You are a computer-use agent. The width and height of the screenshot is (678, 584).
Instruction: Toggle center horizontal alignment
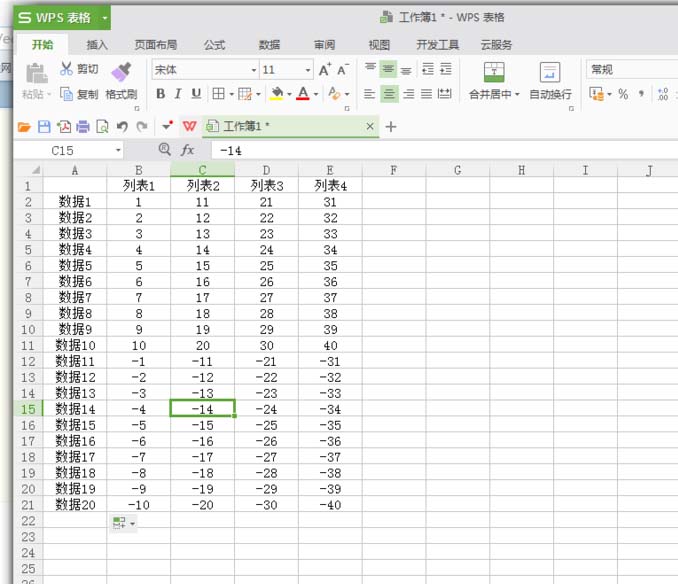(389, 93)
